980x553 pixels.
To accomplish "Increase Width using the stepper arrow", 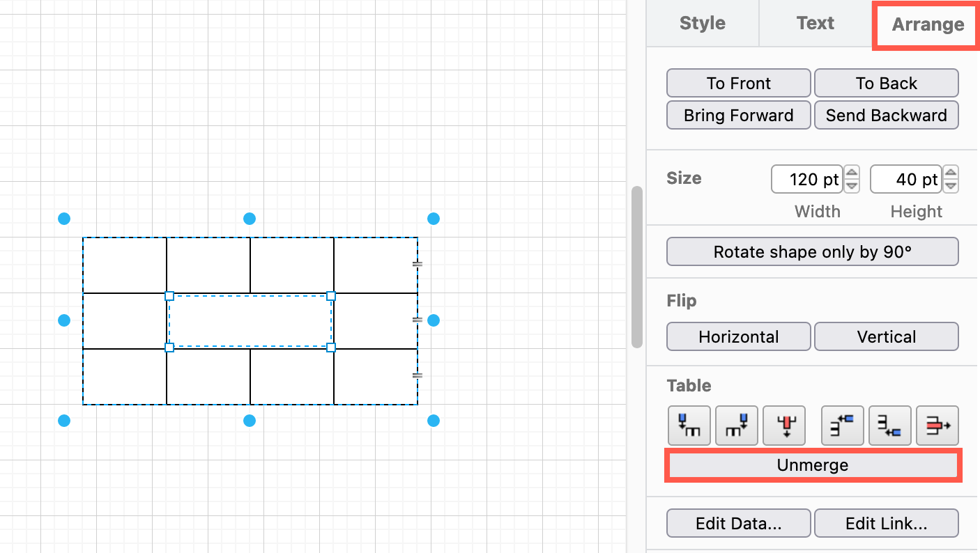I will 851,174.
